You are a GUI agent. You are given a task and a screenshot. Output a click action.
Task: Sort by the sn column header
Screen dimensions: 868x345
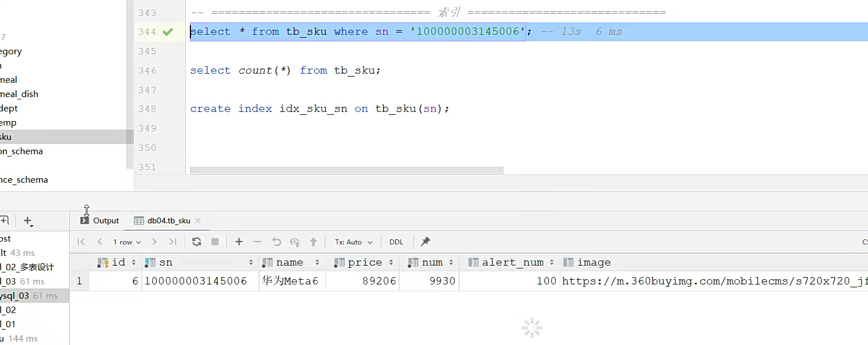[200, 263]
